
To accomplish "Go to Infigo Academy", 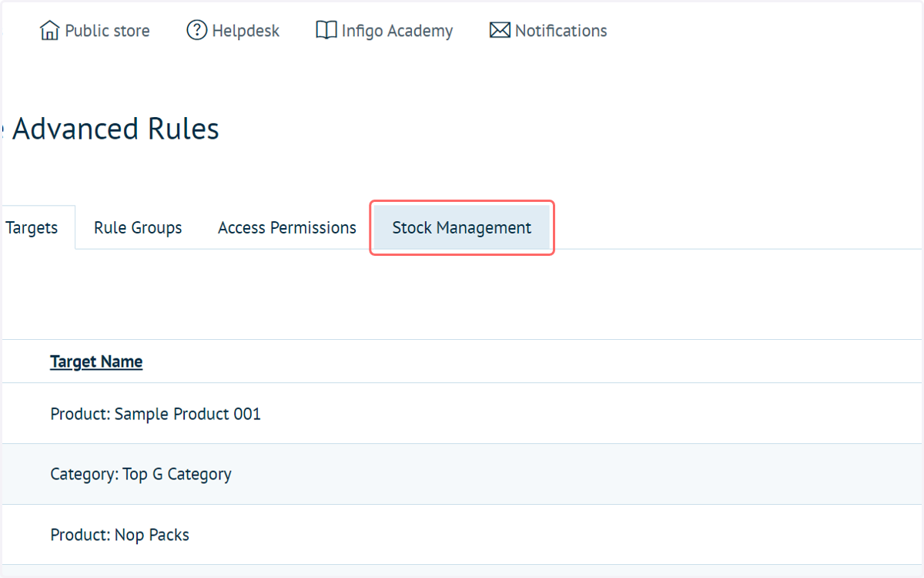I will pyautogui.click(x=384, y=31).
